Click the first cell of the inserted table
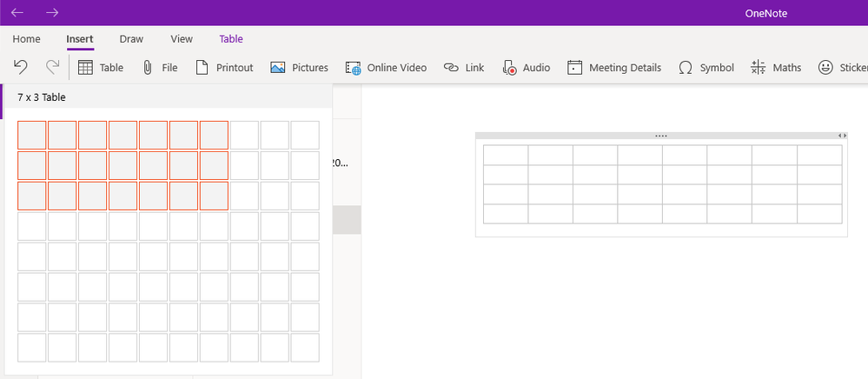The image size is (868, 379). click(x=506, y=155)
